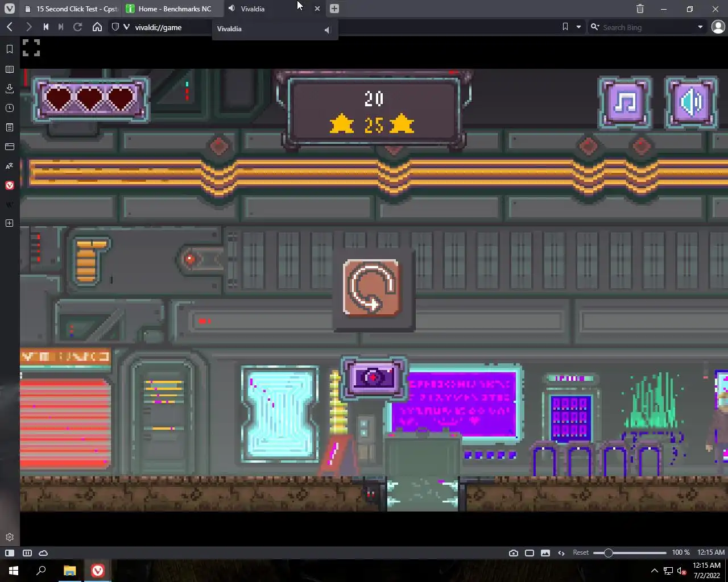The width and height of the screenshot is (728, 582).
Task: Click the Vivaldi taskbar icon
Action: 97,571
